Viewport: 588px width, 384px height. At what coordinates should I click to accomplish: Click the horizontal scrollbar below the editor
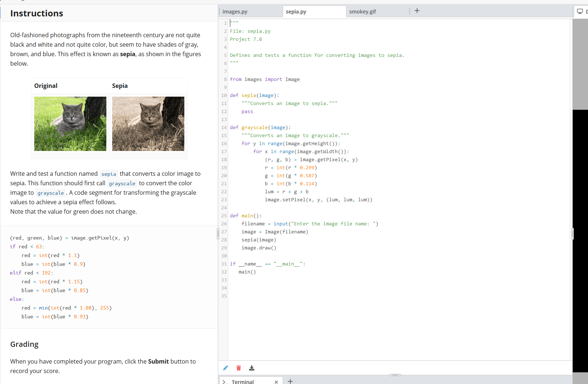pyautogui.click(x=395, y=375)
